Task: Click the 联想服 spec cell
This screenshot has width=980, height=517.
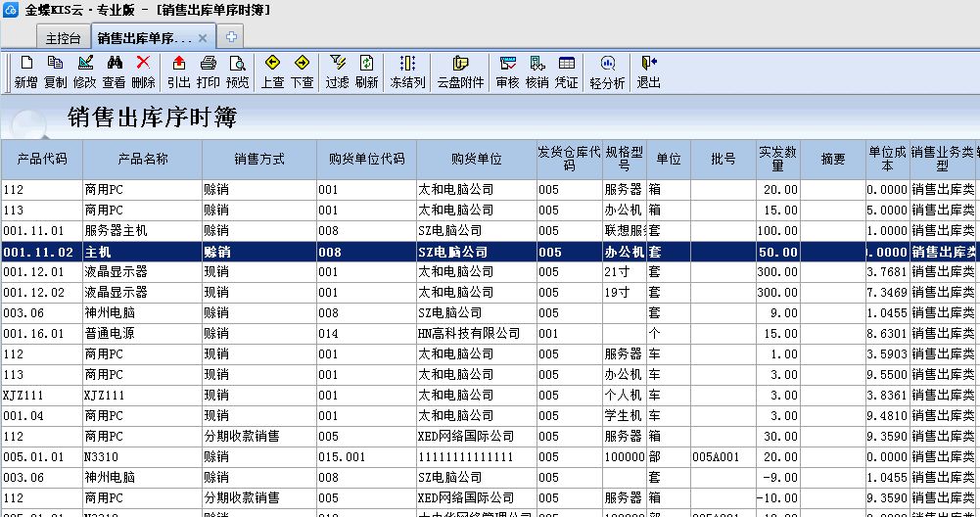Action: (625, 231)
